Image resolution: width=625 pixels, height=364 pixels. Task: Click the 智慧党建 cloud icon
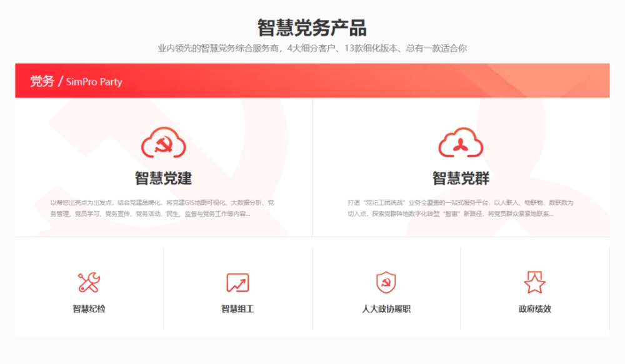[163, 143]
